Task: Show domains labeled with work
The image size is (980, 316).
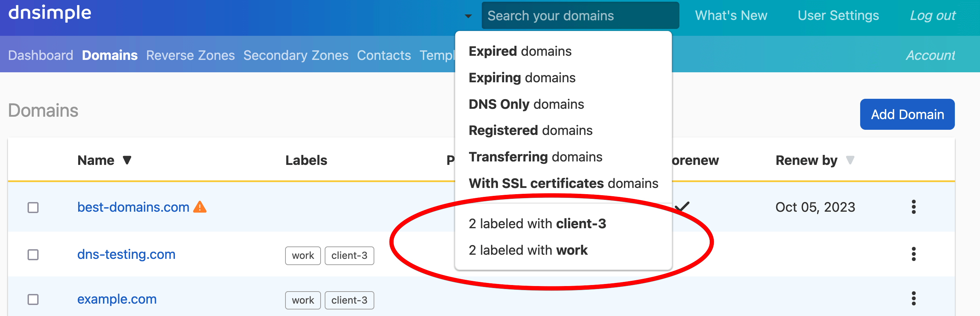Action: coord(528,250)
